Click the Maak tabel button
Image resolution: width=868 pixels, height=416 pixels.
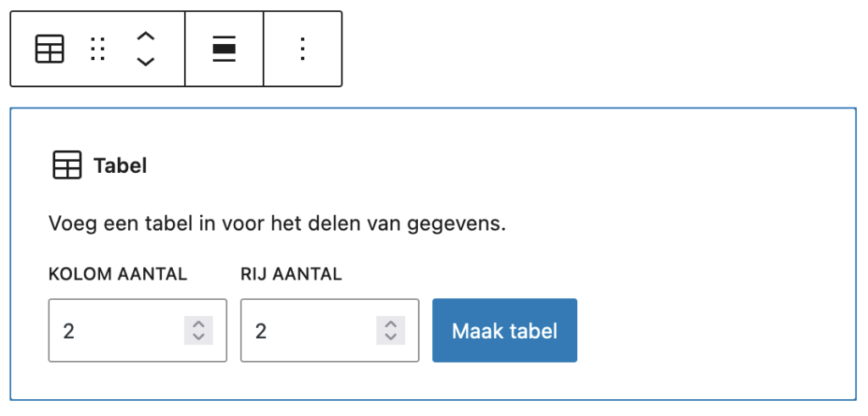[505, 330]
